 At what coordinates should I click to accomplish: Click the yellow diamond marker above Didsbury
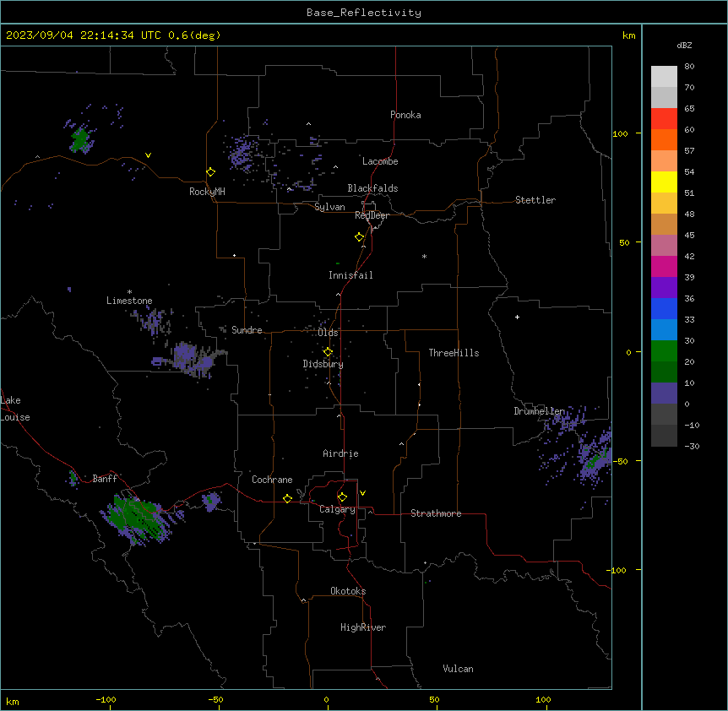pyautogui.click(x=329, y=352)
